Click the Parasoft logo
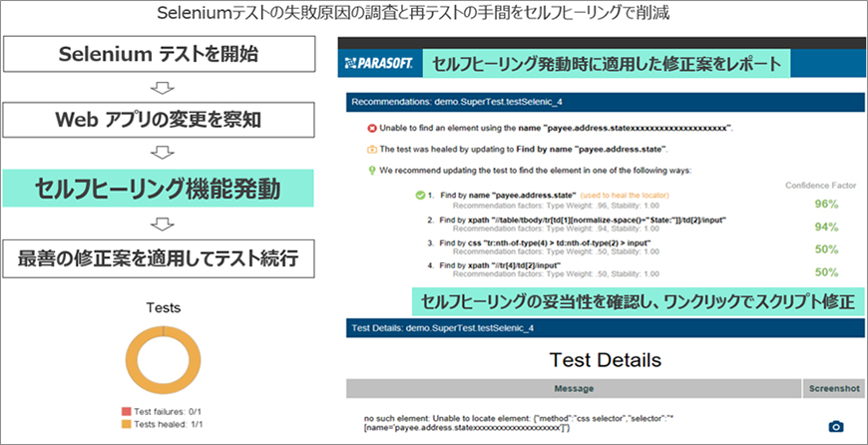This screenshot has width=868, height=445. click(x=378, y=64)
